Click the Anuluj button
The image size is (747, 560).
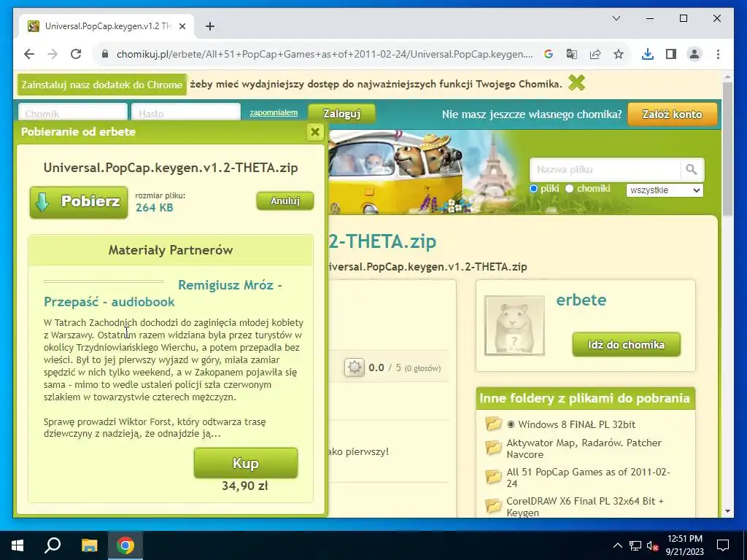click(285, 201)
